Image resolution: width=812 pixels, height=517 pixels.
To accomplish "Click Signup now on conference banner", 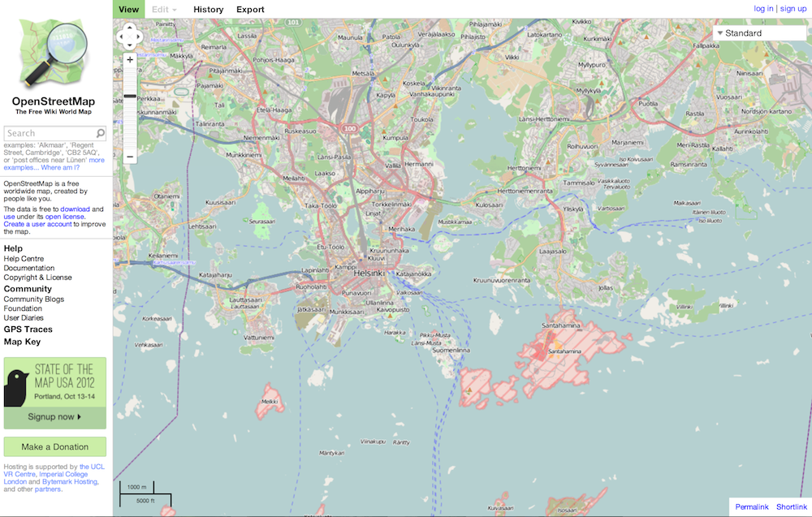I will click(x=54, y=417).
